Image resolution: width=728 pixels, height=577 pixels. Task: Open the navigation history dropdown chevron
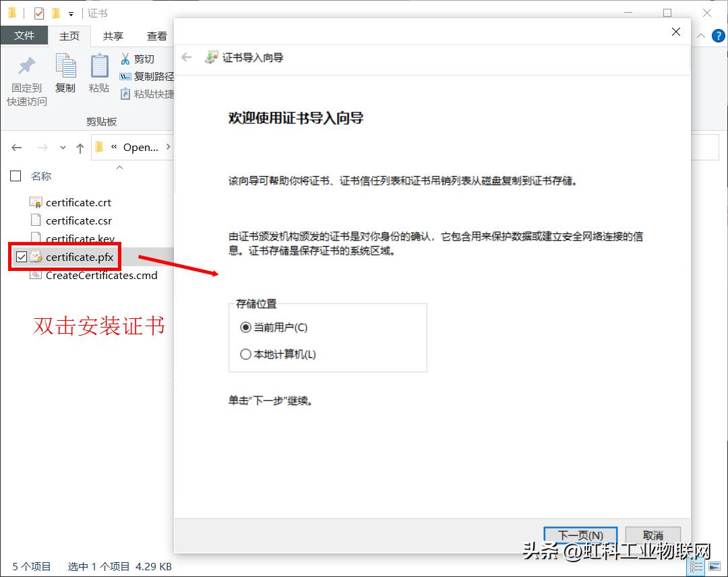point(62,147)
